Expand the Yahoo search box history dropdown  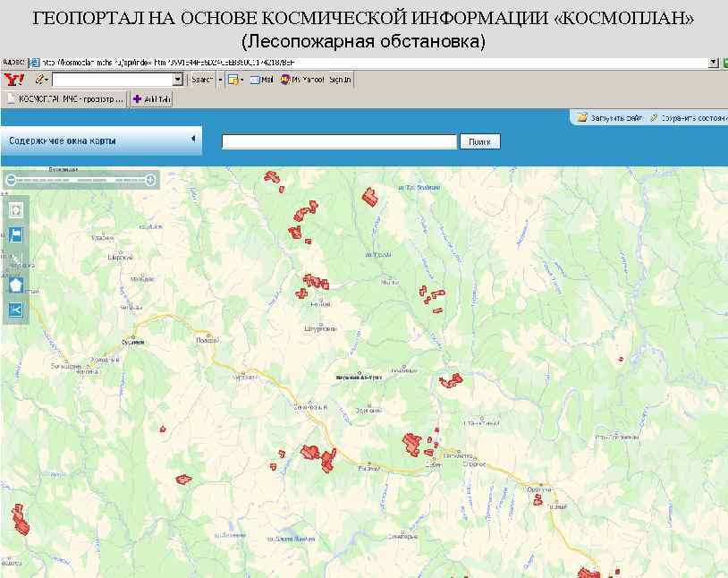178,80
